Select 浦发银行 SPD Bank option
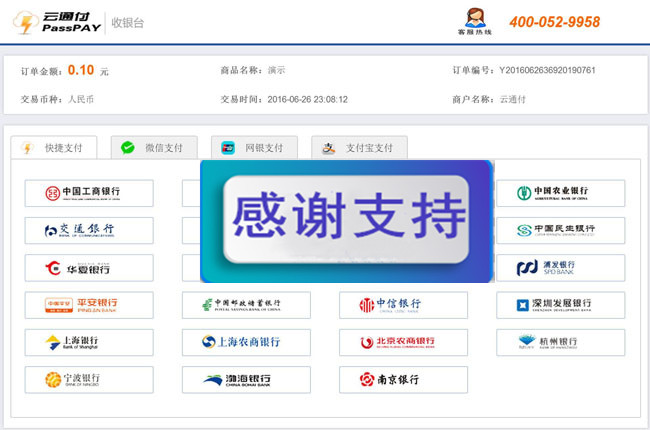The width and height of the screenshot is (650, 430). [x=560, y=268]
